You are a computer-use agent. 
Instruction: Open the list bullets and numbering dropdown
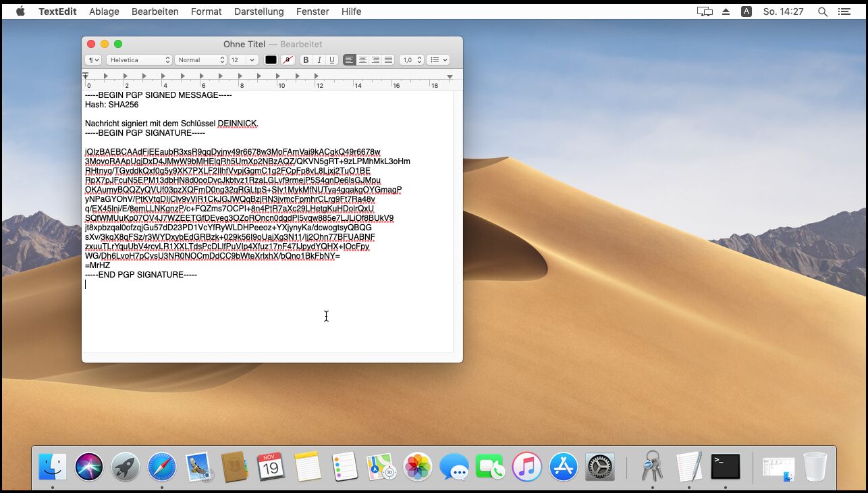(437, 60)
